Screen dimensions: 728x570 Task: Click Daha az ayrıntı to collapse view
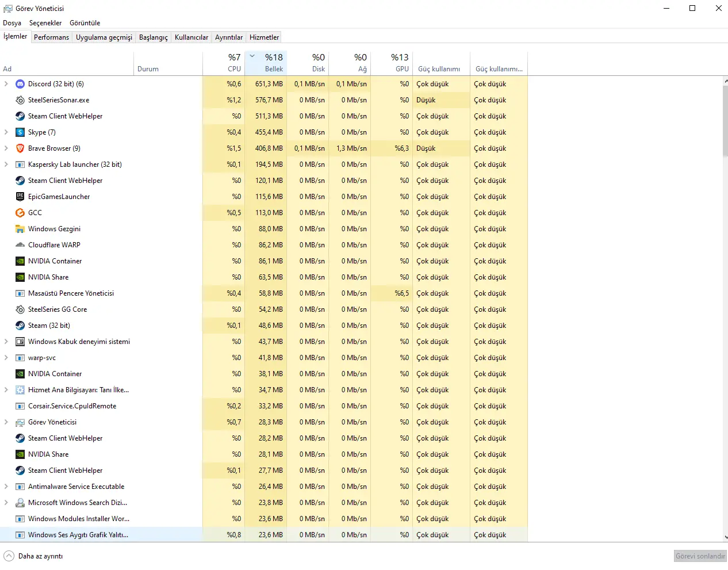34,556
